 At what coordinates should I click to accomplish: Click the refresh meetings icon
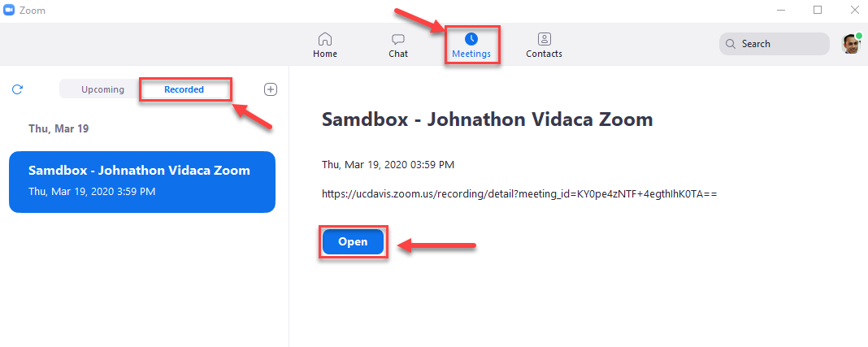click(18, 89)
